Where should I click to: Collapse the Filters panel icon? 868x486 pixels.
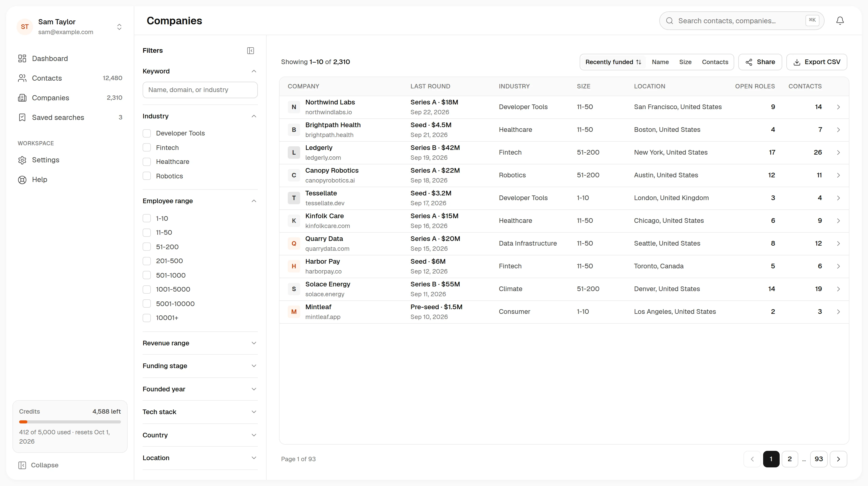point(250,51)
